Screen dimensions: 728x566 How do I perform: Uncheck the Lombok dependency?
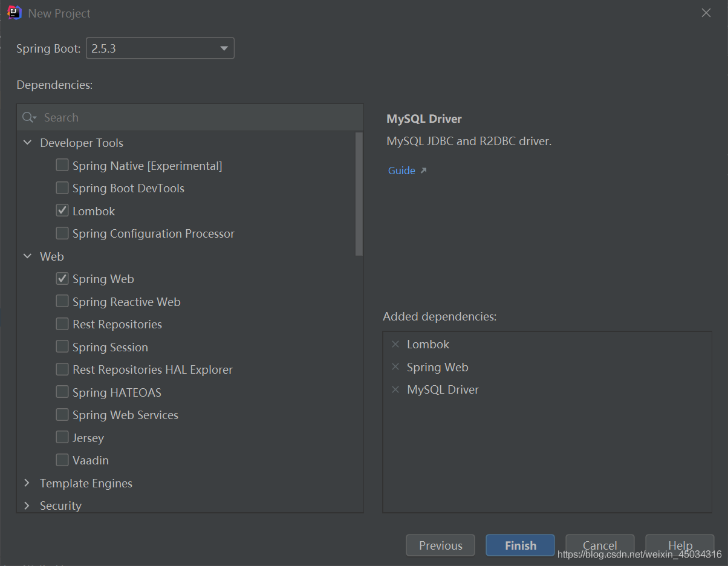[x=62, y=210]
